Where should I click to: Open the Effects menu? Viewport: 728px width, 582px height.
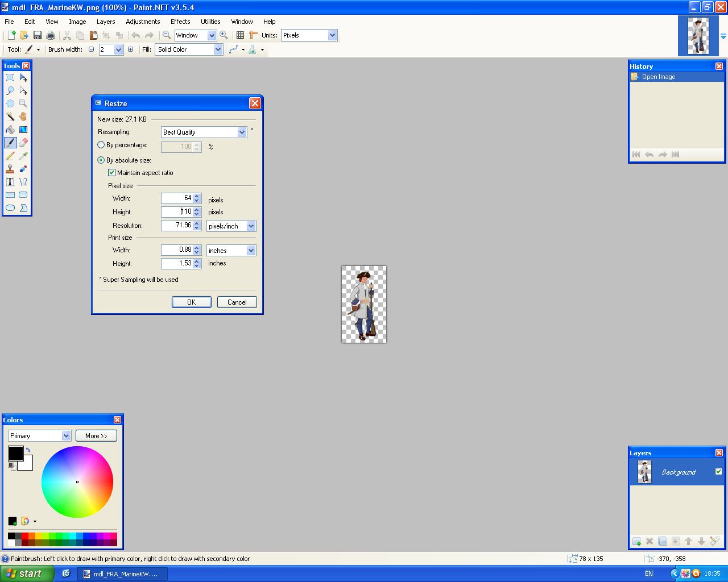(180, 22)
